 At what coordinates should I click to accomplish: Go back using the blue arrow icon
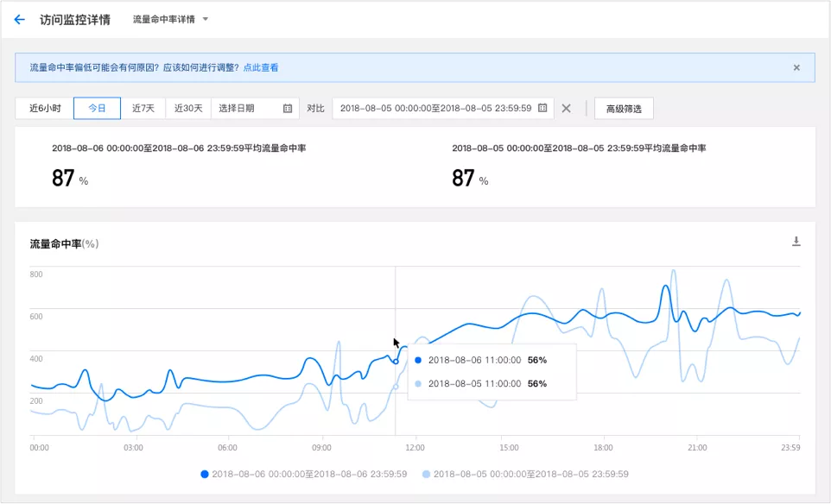(20, 20)
